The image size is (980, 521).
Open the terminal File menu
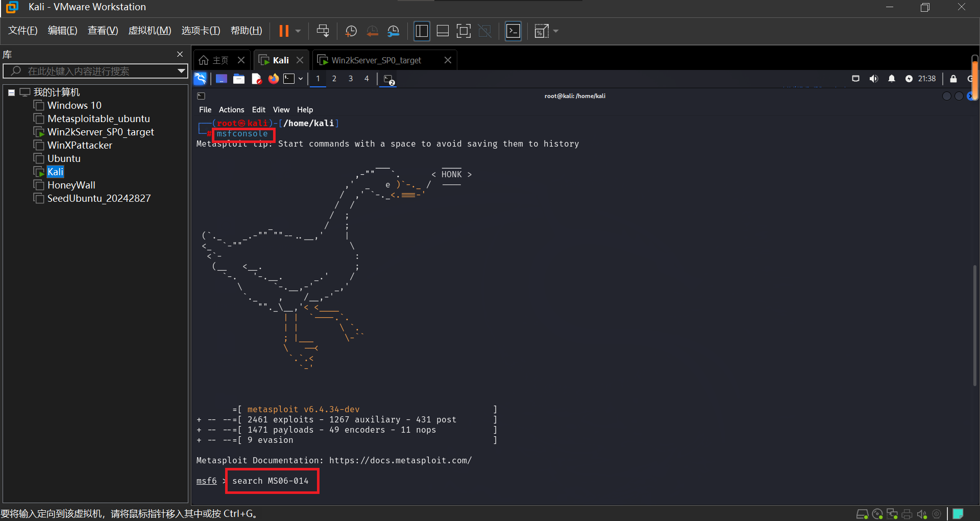[x=205, y=110]
